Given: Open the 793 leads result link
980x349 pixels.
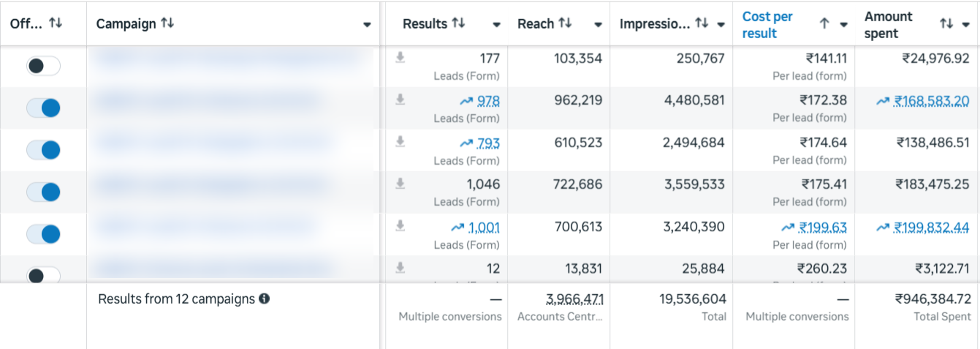Looking at the screenshot, I should (x=488, y=143).
